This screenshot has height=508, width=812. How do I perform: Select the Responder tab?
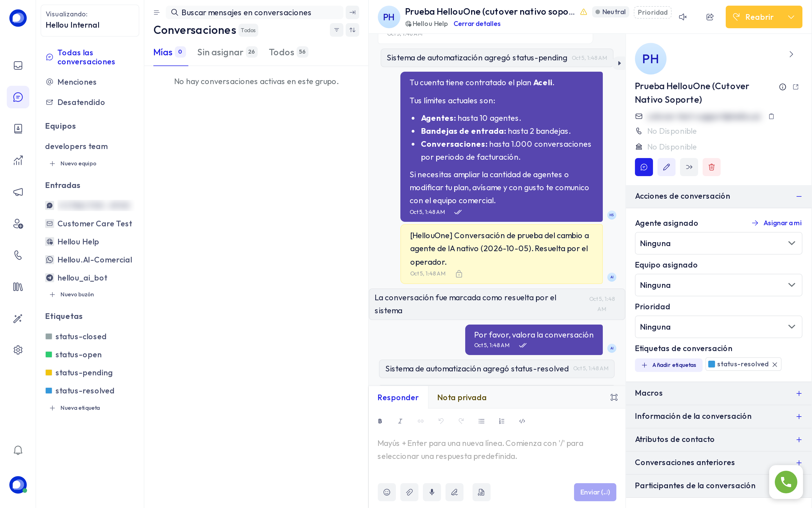[x=398, y=397]
